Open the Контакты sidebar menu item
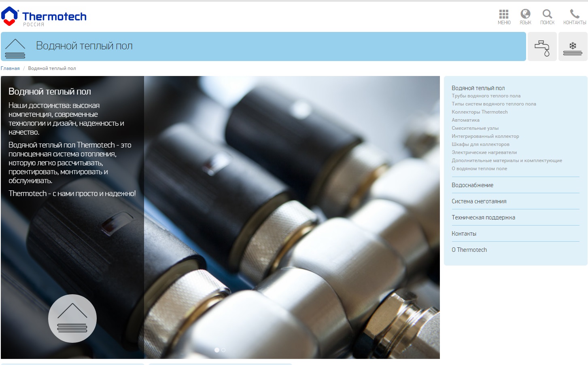The image size is (588, 365). [464, 234]
